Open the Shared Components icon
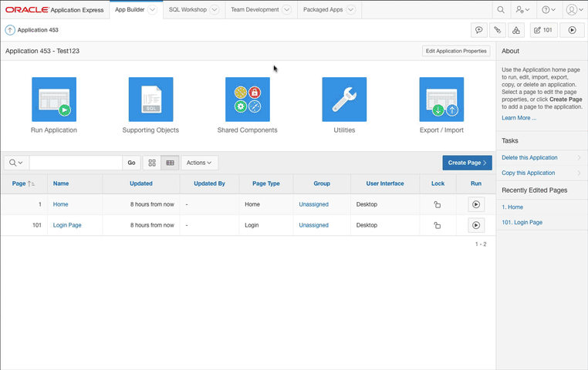The image size is (588, 370). tap(247, 99)
